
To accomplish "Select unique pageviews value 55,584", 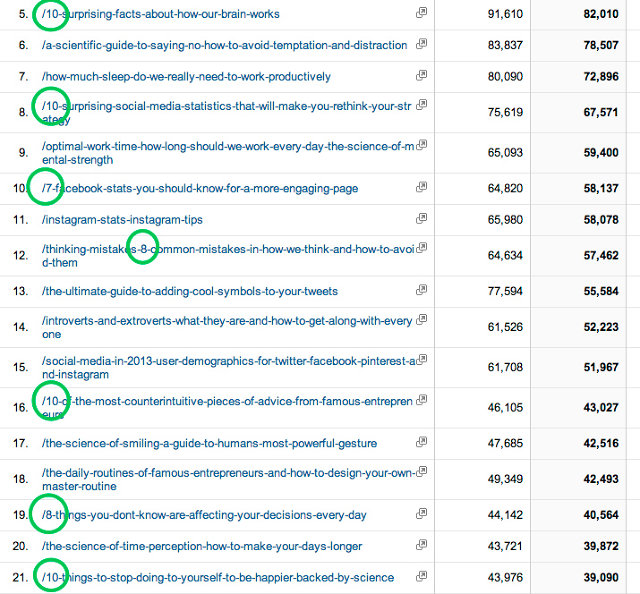I will point(601,291).
